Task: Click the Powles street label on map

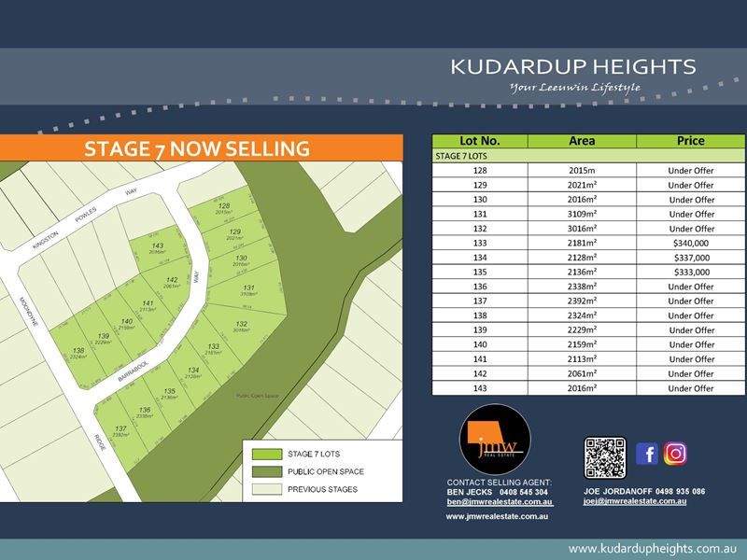Action: pyautogui.click(x=86, y=215)
